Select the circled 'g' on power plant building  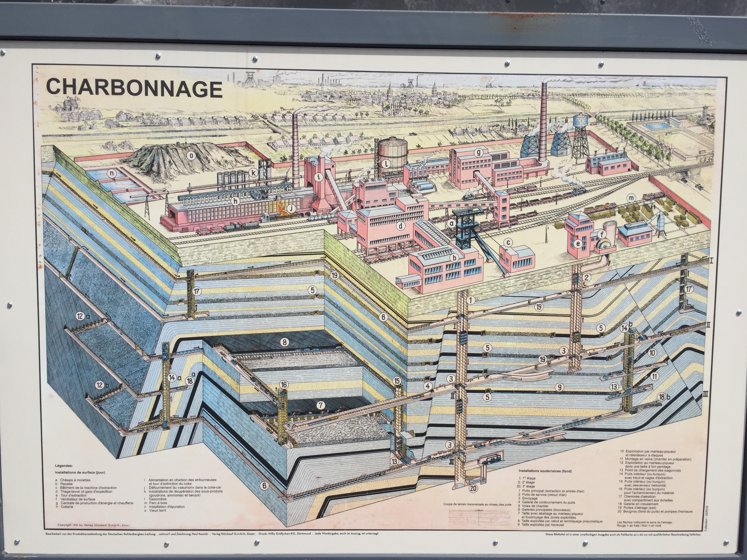478,153
